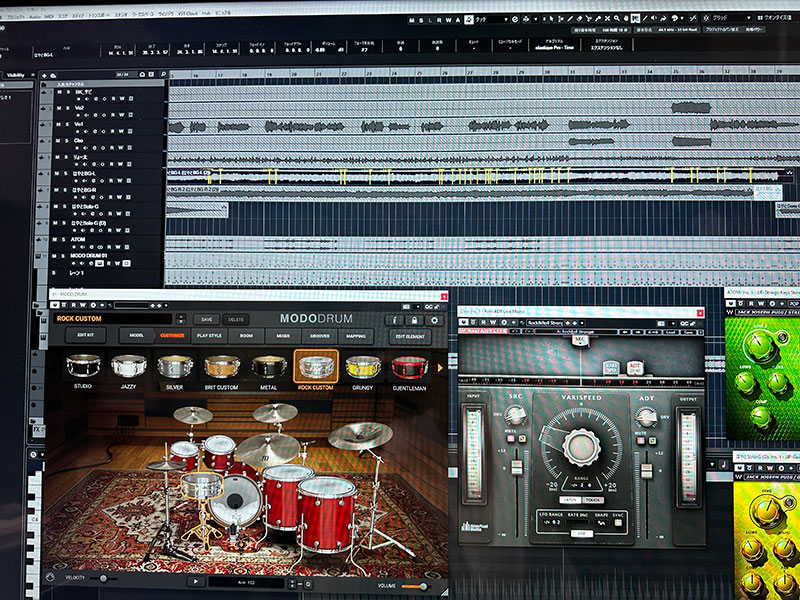Screen dimensions: 800x600
Task: Click EDIT KIT button
Action: 86,335
